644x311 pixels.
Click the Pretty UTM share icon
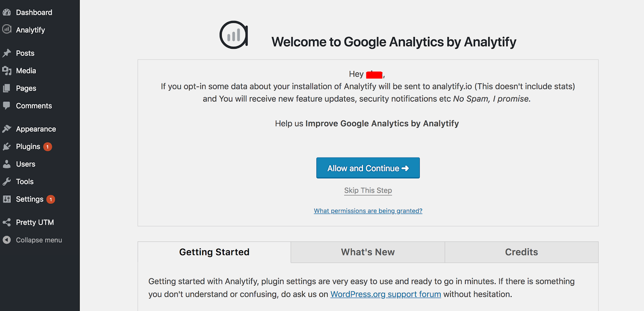(x=7, y=222)
